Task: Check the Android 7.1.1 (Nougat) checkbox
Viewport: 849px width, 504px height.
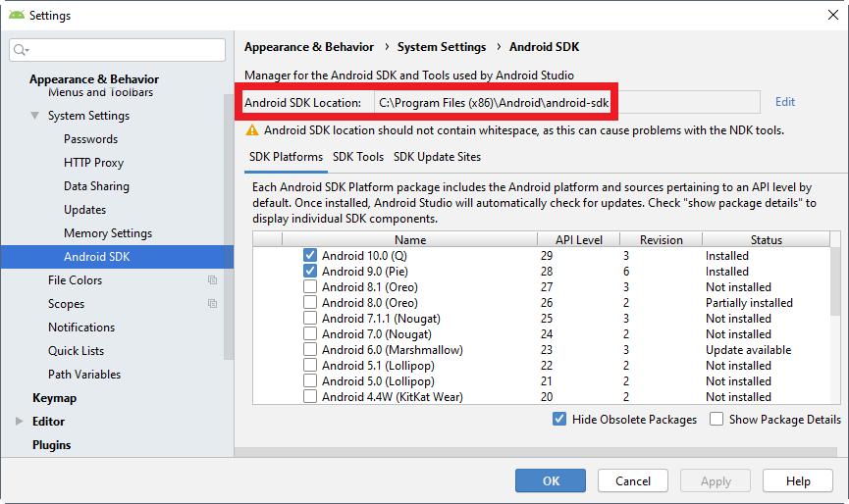Action: point(310,318)
